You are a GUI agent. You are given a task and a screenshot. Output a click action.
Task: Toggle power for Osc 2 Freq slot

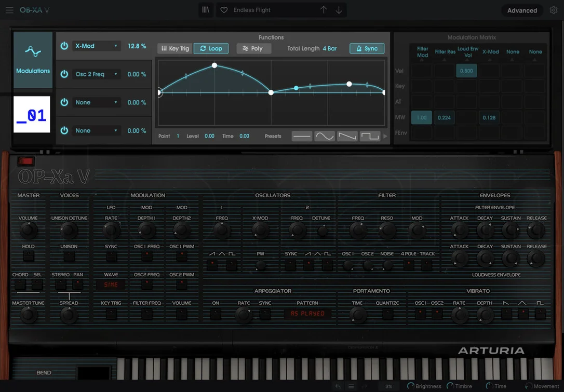point(64,74)
